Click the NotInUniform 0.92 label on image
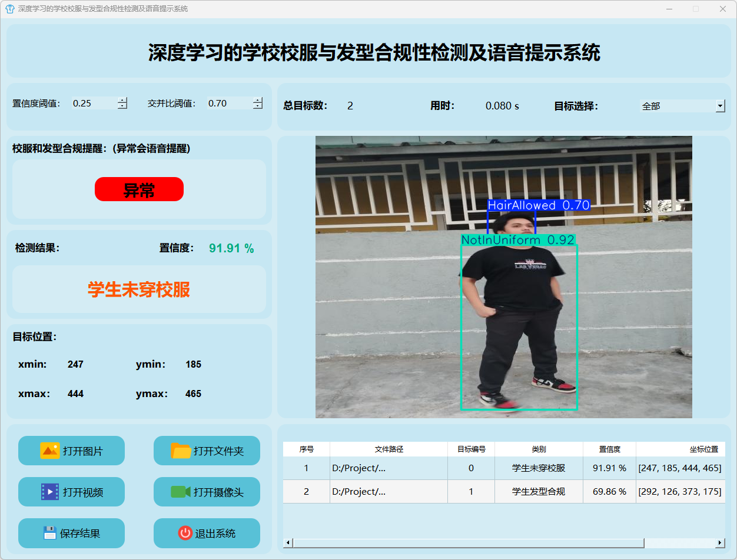Viewport: 737px width, 560px height. [x=518, y=240]
